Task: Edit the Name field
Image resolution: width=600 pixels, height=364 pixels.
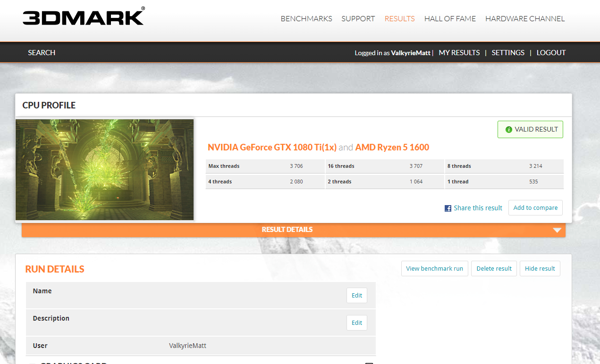Action: point(357,296)
